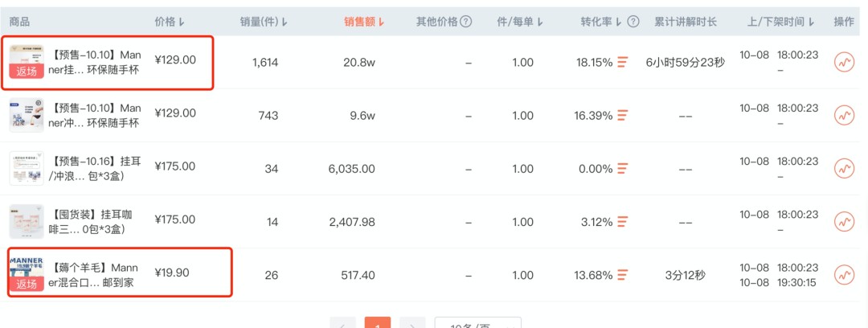Click the 13.68% conversion rate value
Image resolution: width=868 pixels, height=328 pixels.
point(595,276)
